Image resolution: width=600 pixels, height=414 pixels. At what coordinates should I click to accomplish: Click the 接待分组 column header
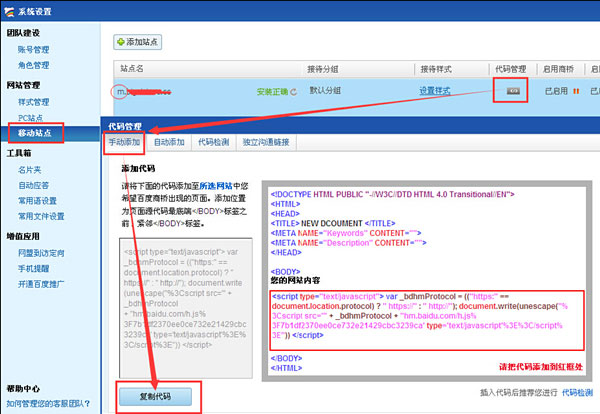323,69
